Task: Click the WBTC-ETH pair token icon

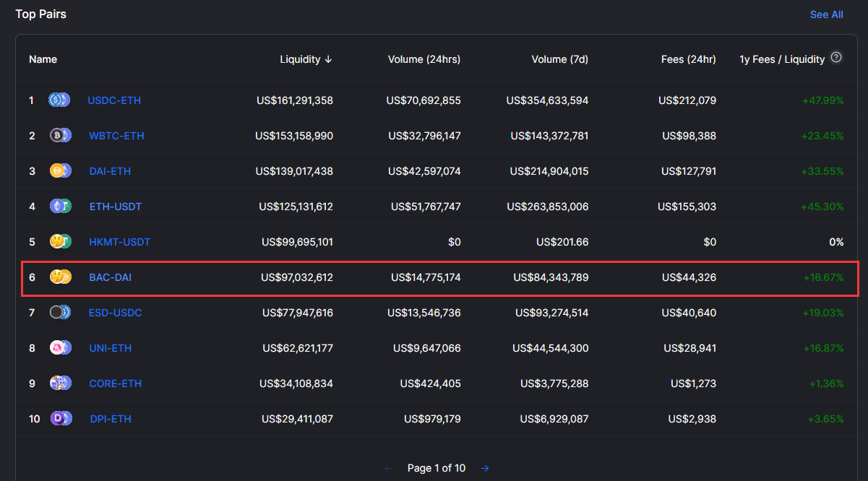Action: pos(60,136)
